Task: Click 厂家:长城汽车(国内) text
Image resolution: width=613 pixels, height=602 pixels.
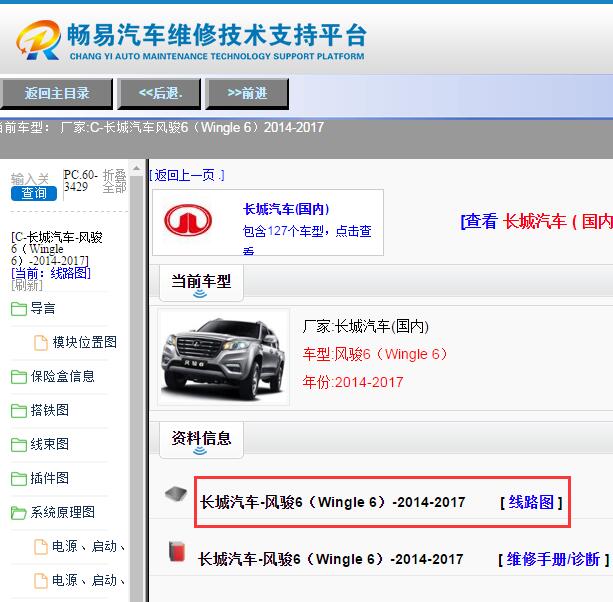Action: click(366, 326)
